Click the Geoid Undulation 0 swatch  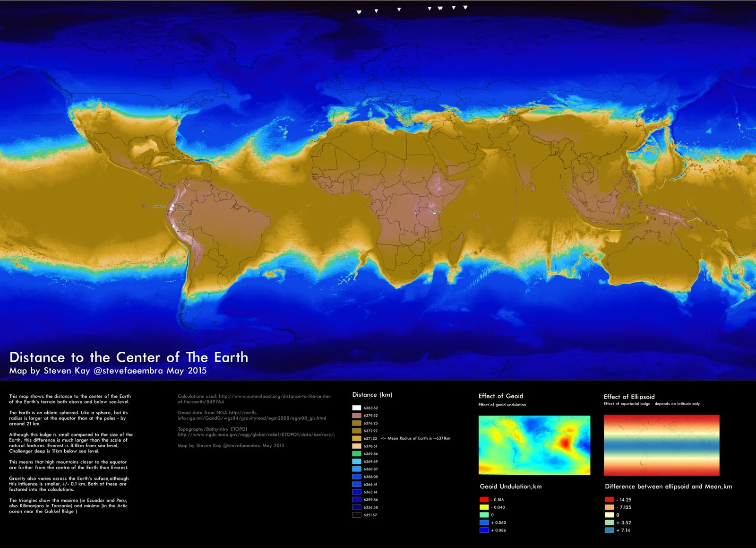tap(484, 515)
